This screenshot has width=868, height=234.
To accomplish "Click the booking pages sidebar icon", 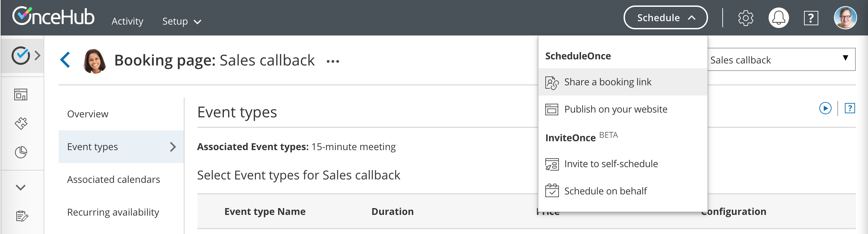I will pos(21,94).
